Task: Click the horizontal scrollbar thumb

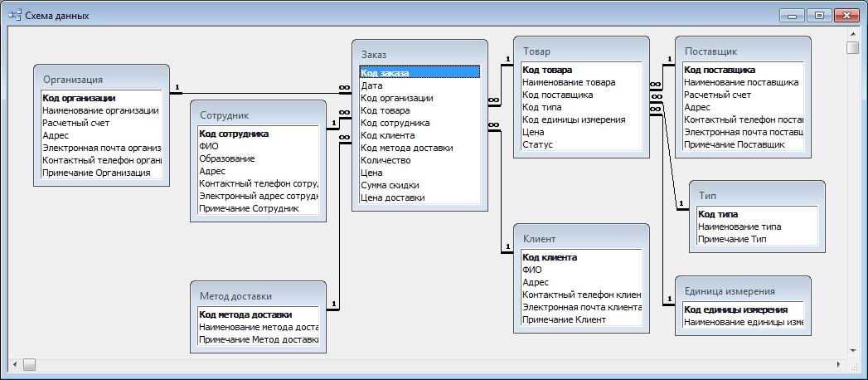Action: [29, 364]
